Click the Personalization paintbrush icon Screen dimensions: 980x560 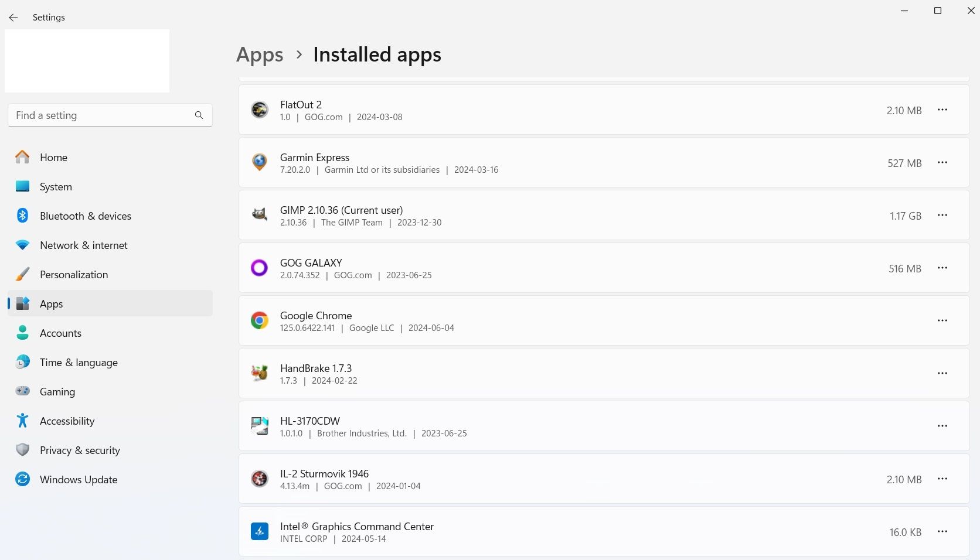click(22, 274)
